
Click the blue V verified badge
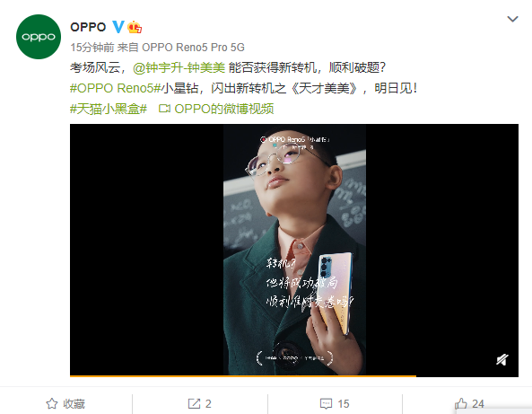point(118,27)
